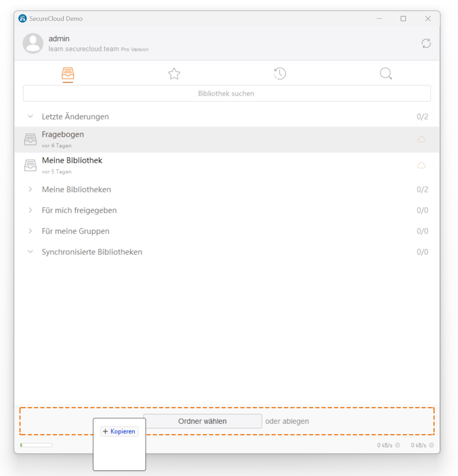Click the 0/0 count beside Für meine Gruppen

pos(422,231)
